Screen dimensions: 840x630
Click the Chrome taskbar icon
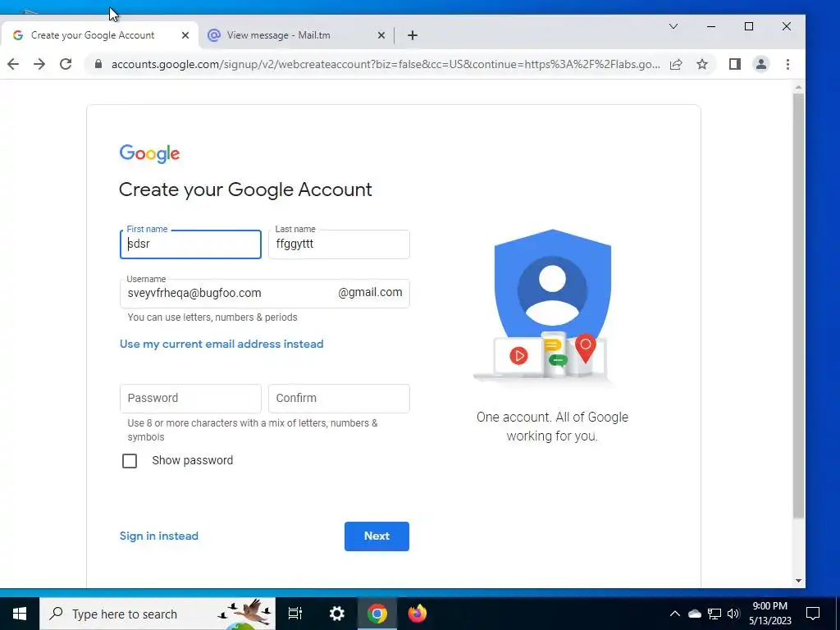pos(377,614)
